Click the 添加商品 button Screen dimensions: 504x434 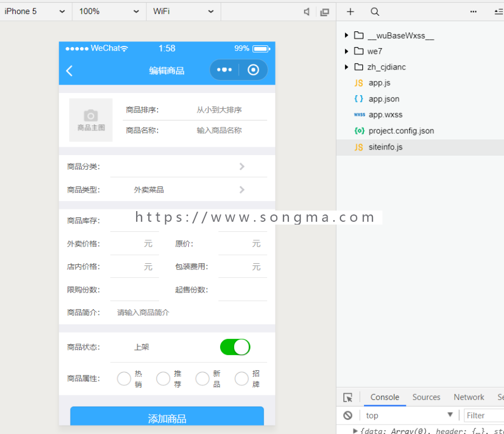click(167, 416)
